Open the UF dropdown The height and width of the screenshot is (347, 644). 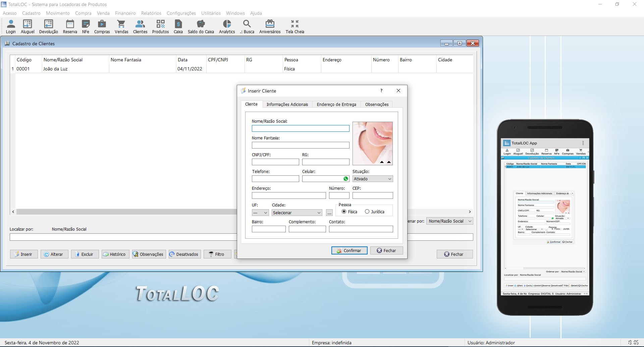(260, 213)
